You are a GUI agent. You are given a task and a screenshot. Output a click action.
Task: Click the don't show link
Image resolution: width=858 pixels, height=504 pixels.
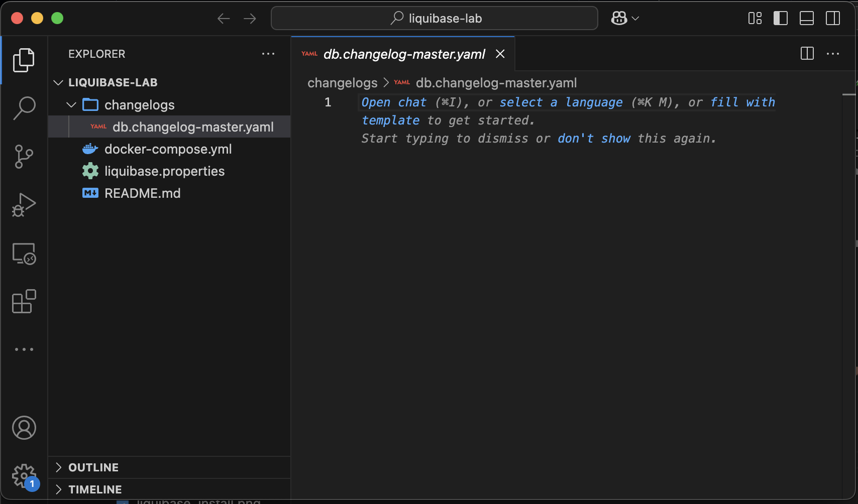[594, 139]
